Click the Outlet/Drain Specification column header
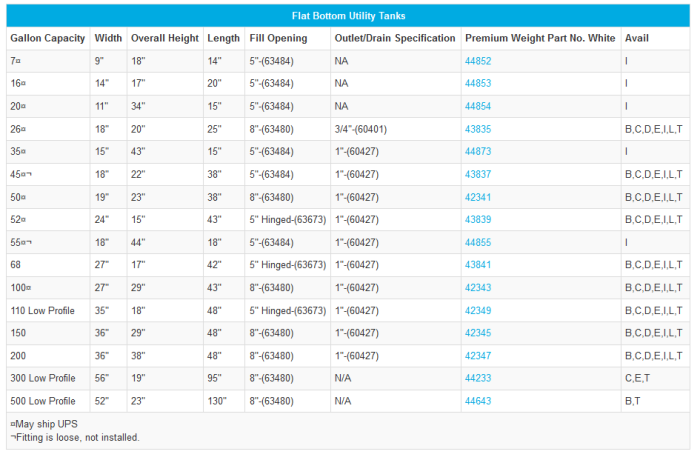Image resolution: width=700 pixels, height=460 pixels. click(394, 38)
